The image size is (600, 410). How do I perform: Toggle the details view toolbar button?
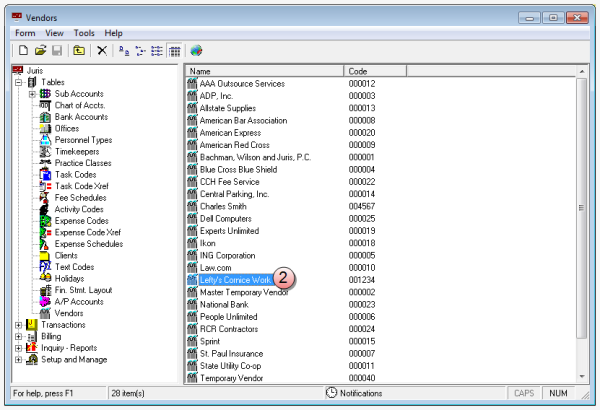(174, 50)
